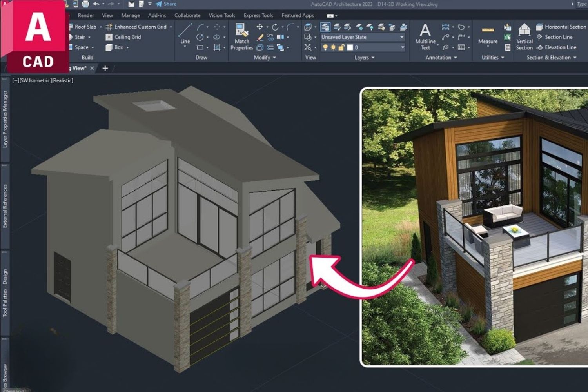Open the Layer Properties manager icon
The image size is (588, 392).
point(325,27)
